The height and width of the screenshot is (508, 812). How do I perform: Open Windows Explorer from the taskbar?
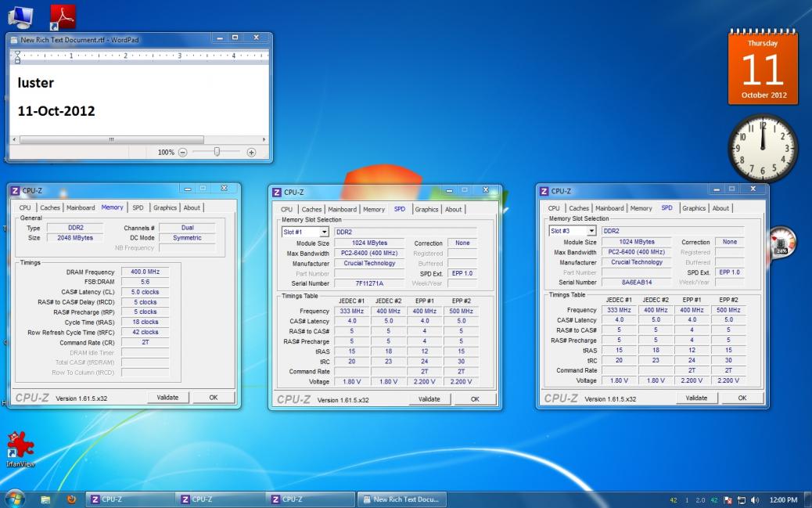[45, 499]
